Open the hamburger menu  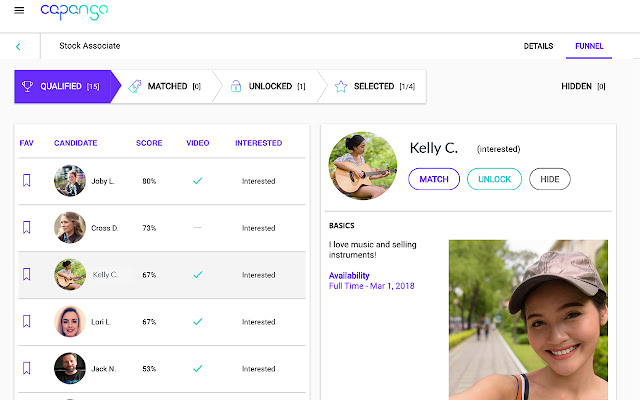point(19,11)
